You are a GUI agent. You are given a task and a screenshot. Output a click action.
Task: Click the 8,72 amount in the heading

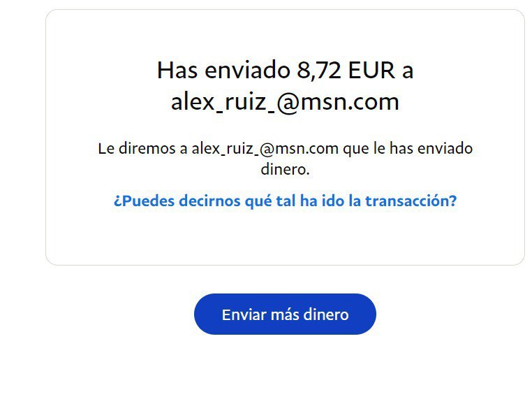coord(318,71)
